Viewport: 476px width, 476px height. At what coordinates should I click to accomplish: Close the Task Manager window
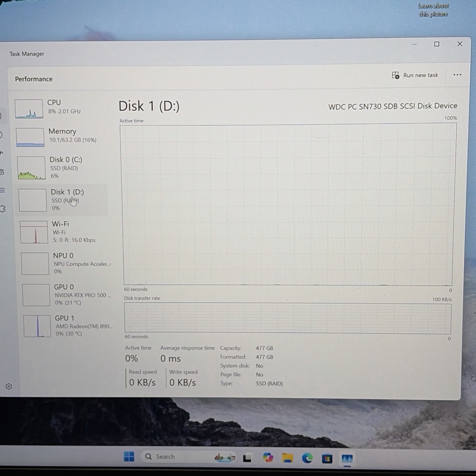pyautogui.click(x=460, y=44)
